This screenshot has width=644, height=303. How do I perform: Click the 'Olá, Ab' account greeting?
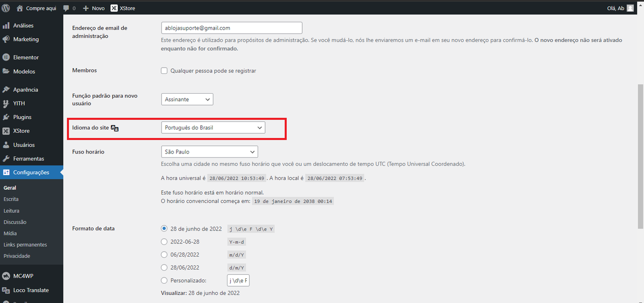(x=616, y=8)
